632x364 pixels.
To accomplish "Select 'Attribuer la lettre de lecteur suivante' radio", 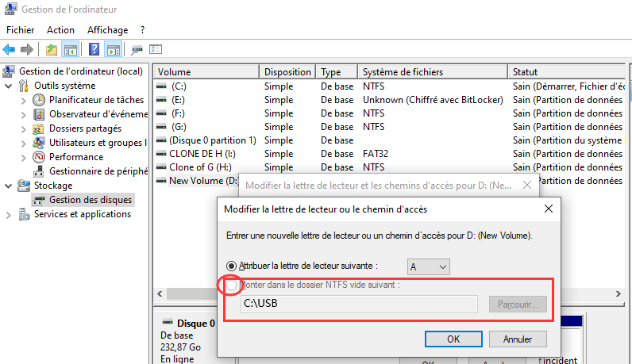I will pyautogui.click(x=232, y=266).
